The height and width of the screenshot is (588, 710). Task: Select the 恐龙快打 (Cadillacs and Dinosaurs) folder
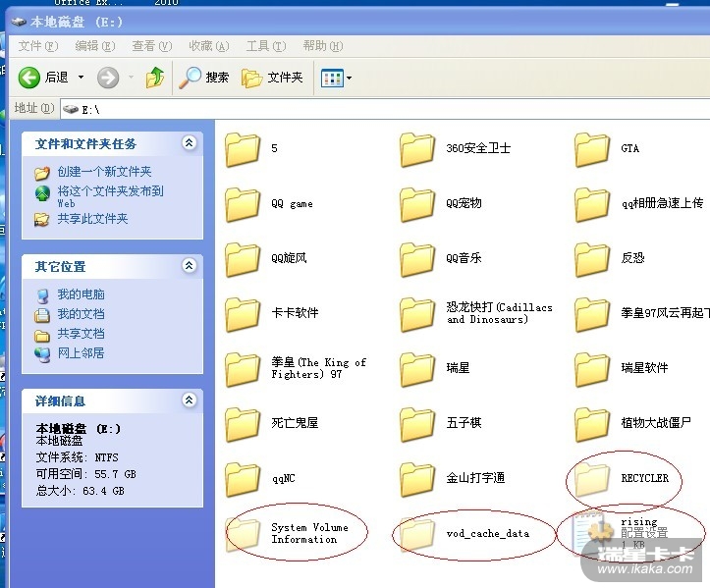[476, 314]
